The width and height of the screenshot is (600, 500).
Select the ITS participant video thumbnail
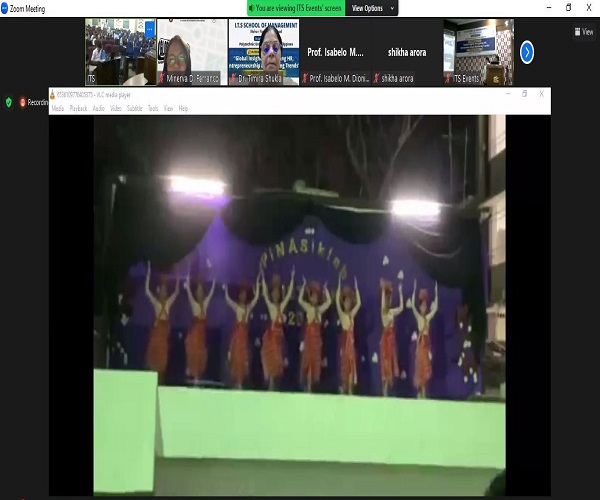point(121,52)
